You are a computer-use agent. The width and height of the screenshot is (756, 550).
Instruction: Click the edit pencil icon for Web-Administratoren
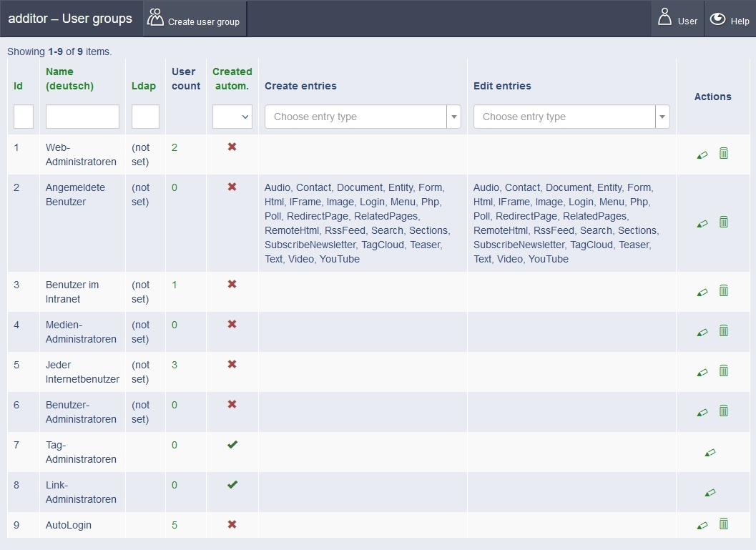coord(702,154)
